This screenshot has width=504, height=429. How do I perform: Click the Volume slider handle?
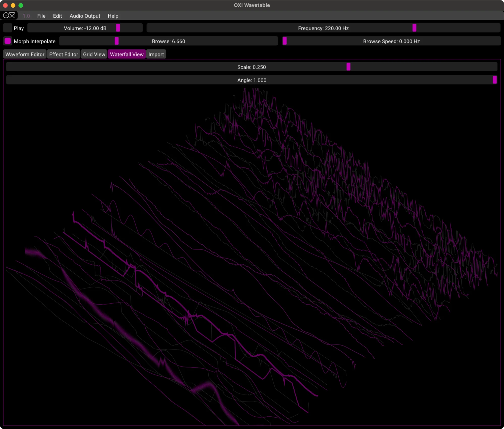point(118,28)
